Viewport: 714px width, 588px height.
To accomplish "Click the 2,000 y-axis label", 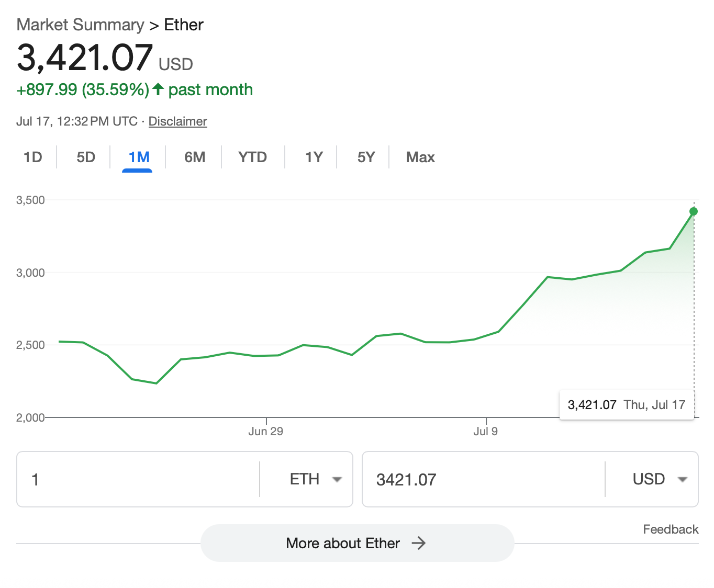I will point(30,417).
